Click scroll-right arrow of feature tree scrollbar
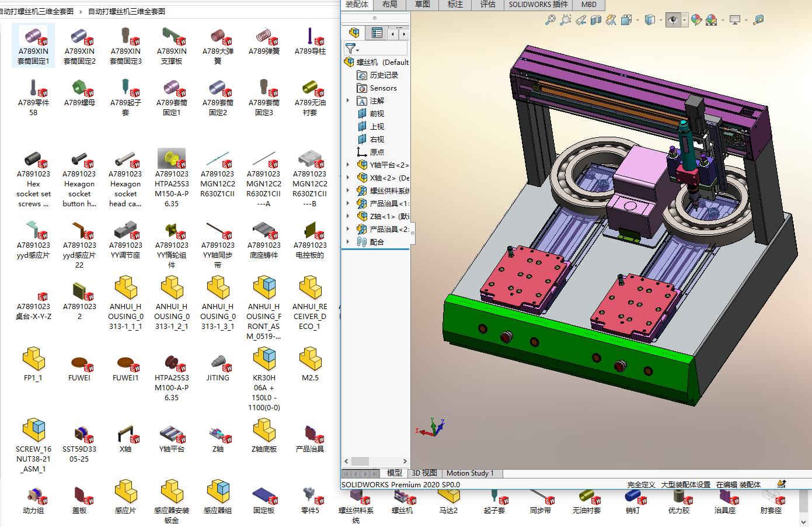812x527 pixels. tap(405, 461)
